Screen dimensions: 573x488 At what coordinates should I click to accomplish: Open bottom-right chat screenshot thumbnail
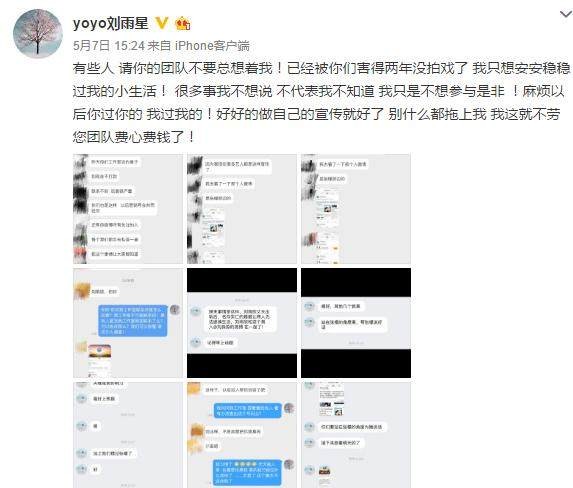pos(356,435)
